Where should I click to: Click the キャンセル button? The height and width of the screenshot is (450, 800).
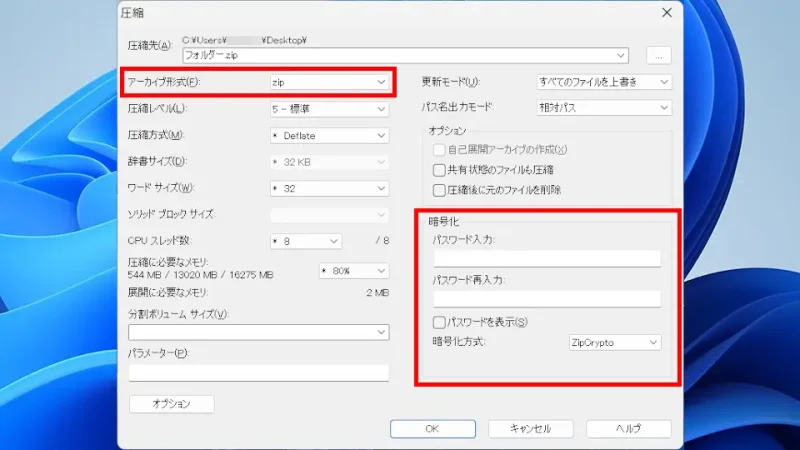coord(530,428)
